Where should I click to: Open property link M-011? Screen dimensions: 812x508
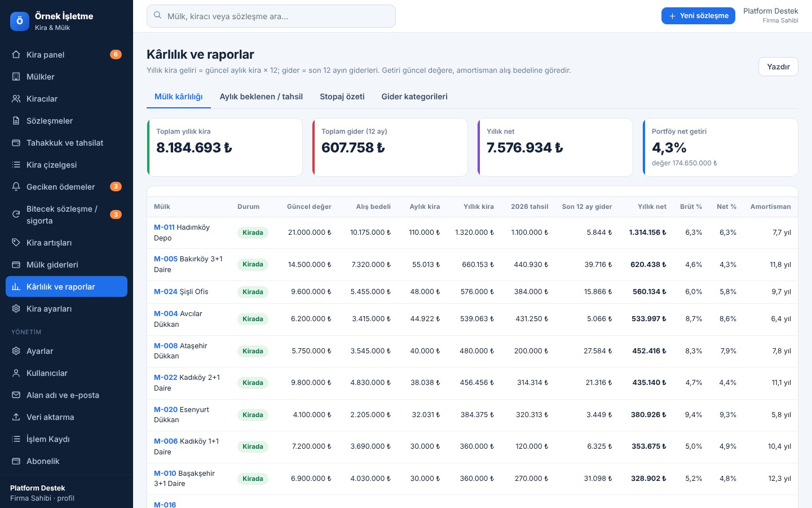click(164, 227)
